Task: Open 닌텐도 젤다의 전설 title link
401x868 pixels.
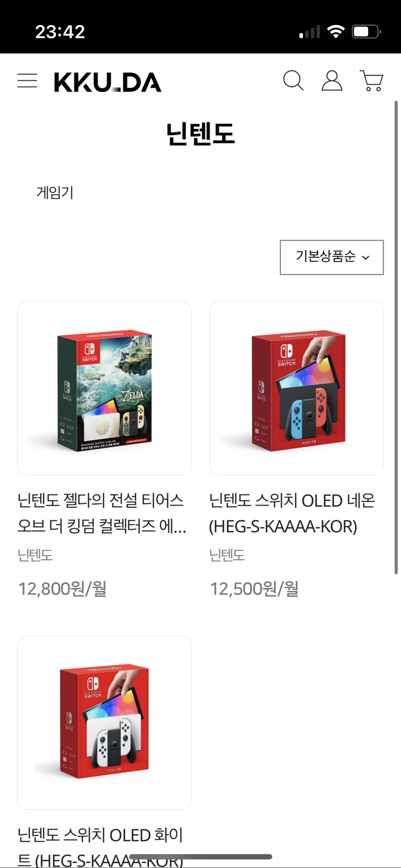Action: [x=102, y=513]
